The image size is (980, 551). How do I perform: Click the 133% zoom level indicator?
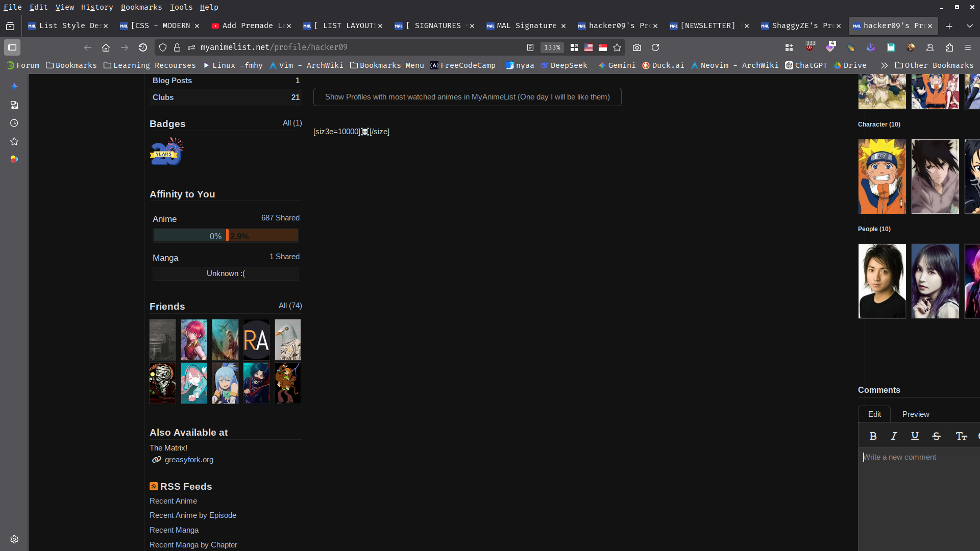pos(552,47)
